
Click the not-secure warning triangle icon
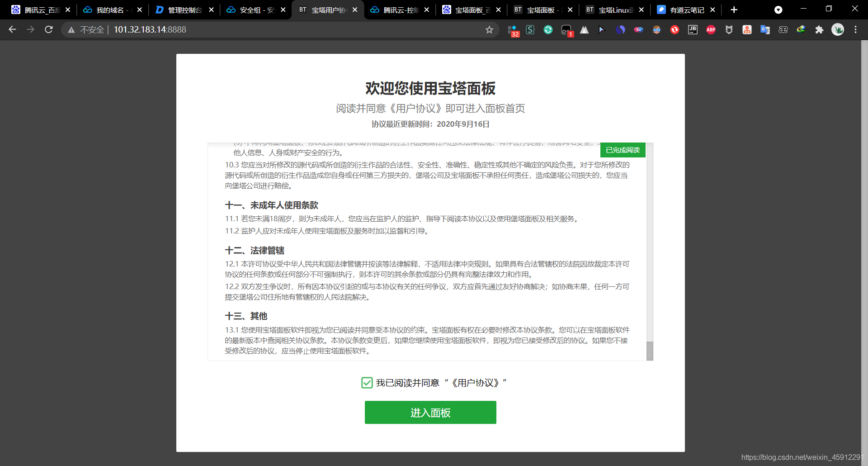pos(71,30)
